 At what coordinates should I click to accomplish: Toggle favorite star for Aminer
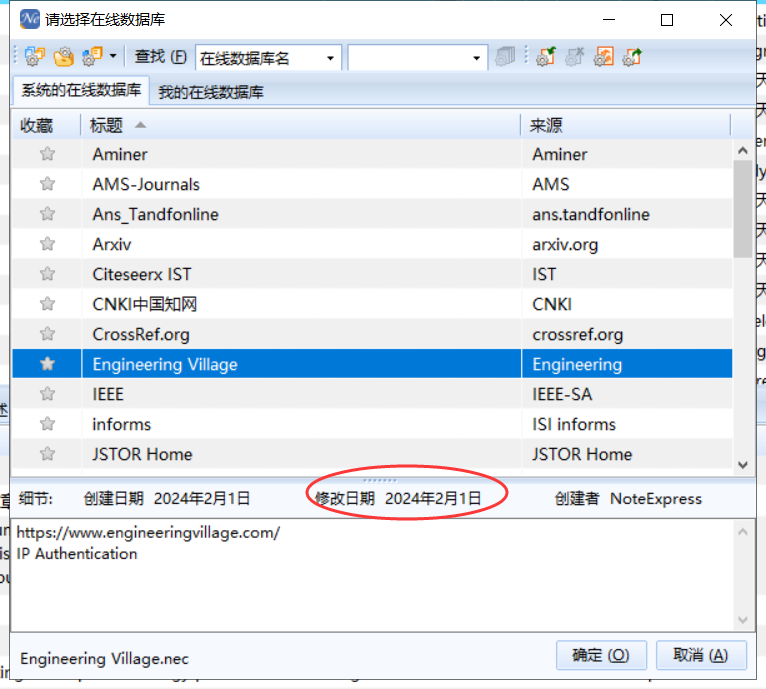(x=47, y=154)
